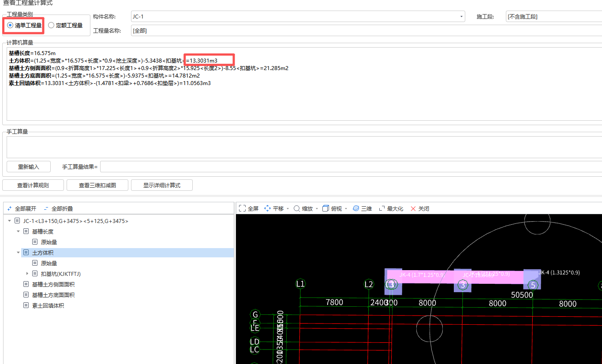Select the 定额工程量 radio button
This screenshot has width=602, height=364.
point(51,26)
